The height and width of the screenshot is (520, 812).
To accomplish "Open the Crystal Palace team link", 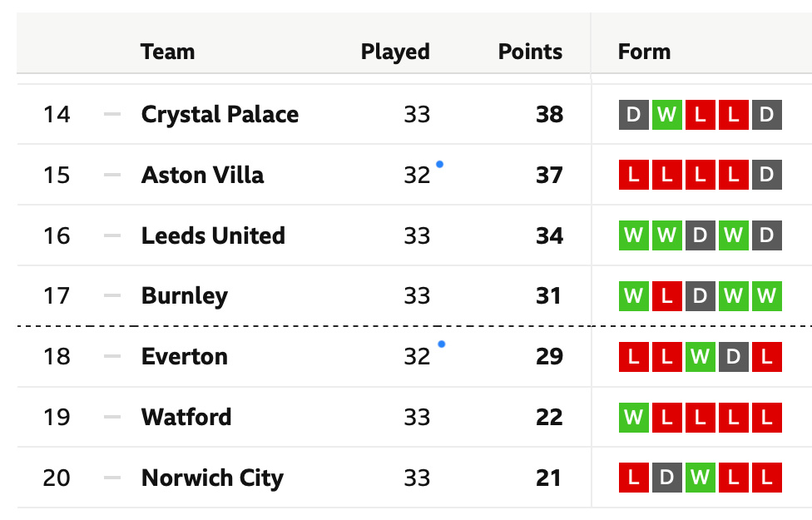I will (x=220, y=115).
